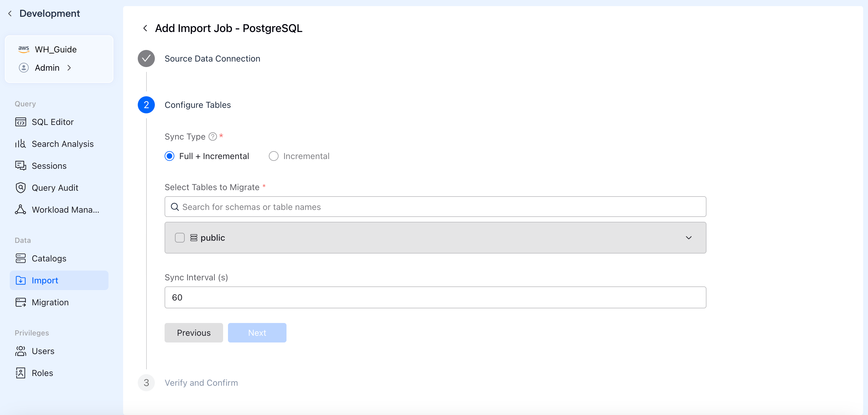Select the Incremental sync type option
The image size is (868, 415).
[x=274, y=156]
